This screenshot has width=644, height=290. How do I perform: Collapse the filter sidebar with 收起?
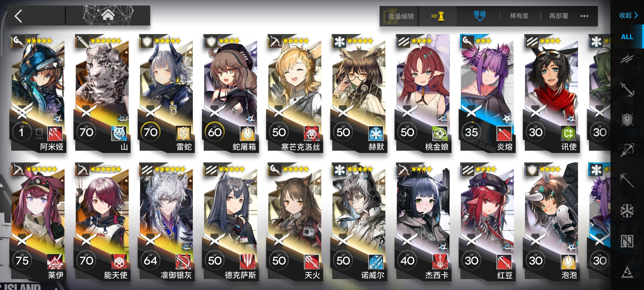pyautogui.click(x=629, y=15)
